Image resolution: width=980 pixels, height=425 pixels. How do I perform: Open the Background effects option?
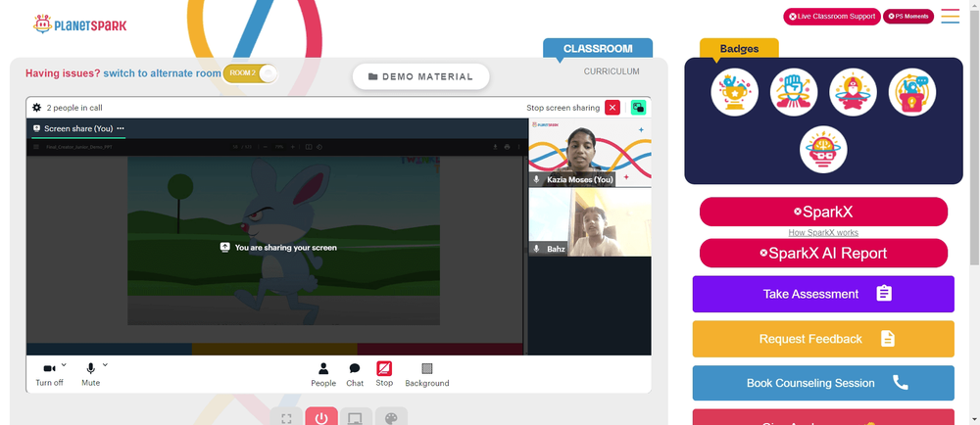point(427,374)
